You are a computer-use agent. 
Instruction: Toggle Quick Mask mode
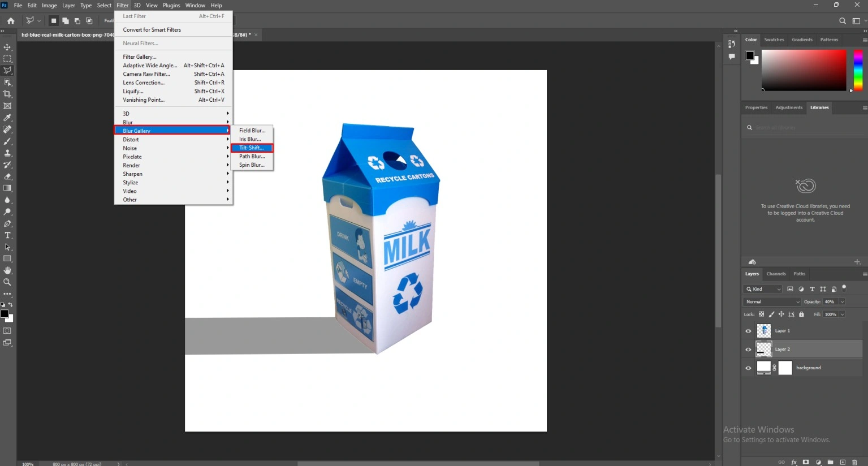tap(7, 331)
